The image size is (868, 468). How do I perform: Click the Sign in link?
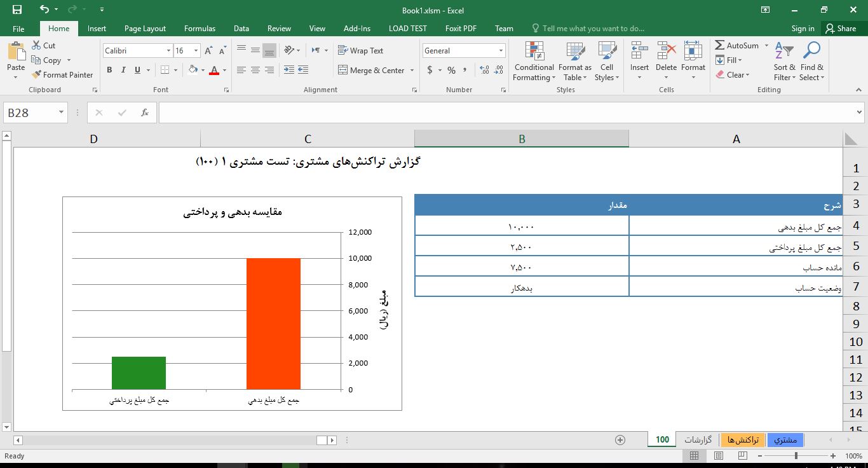coord(803,29)
